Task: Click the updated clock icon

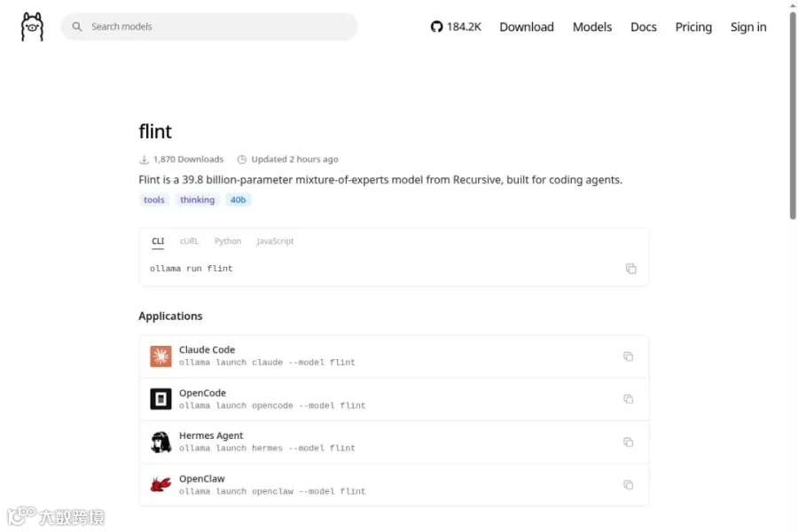Action: pyautogui.click(x=242, y=160)
